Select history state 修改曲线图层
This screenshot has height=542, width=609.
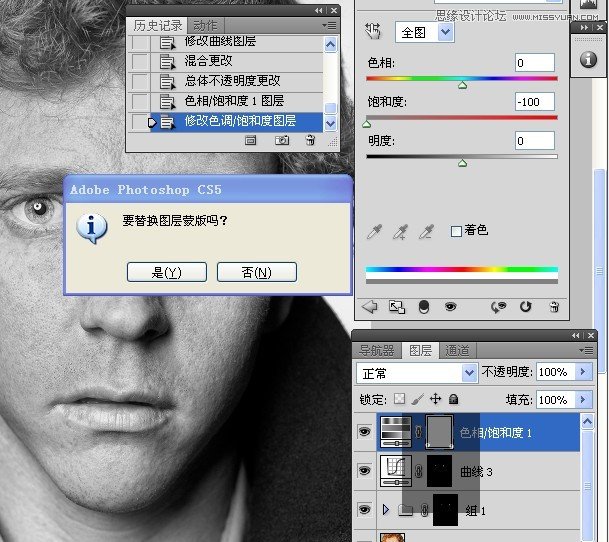click(236, 42)
